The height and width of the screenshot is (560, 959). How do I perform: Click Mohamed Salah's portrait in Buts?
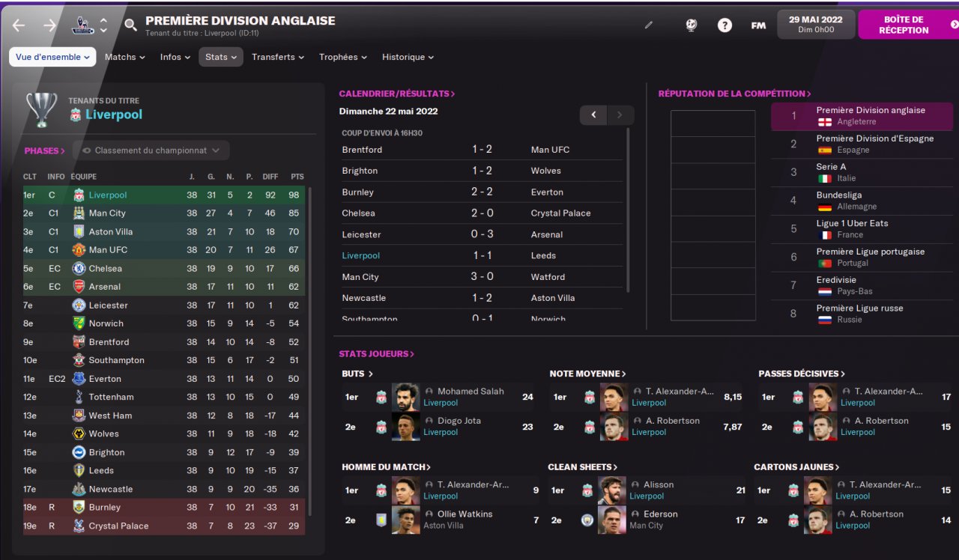click(x=405, y=397)
